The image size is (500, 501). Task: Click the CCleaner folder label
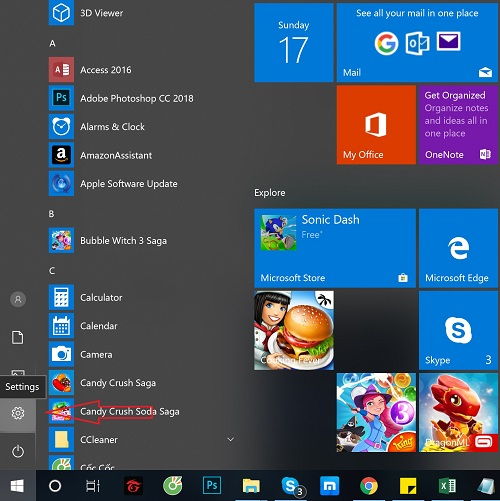(x=99, y=440)
